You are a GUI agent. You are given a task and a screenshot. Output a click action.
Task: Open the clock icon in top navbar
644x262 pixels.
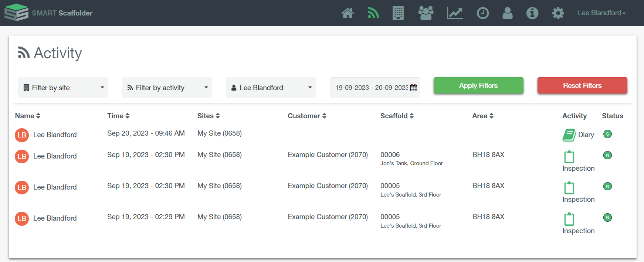click(483, 13)
